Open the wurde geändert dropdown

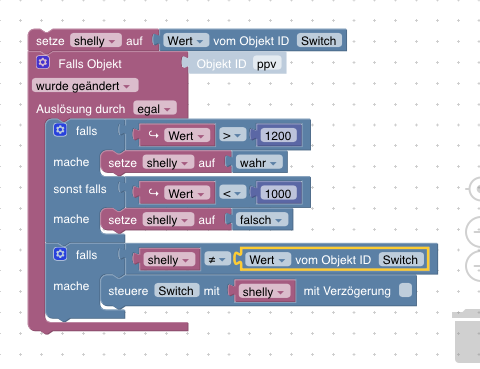tap(85, 86)
